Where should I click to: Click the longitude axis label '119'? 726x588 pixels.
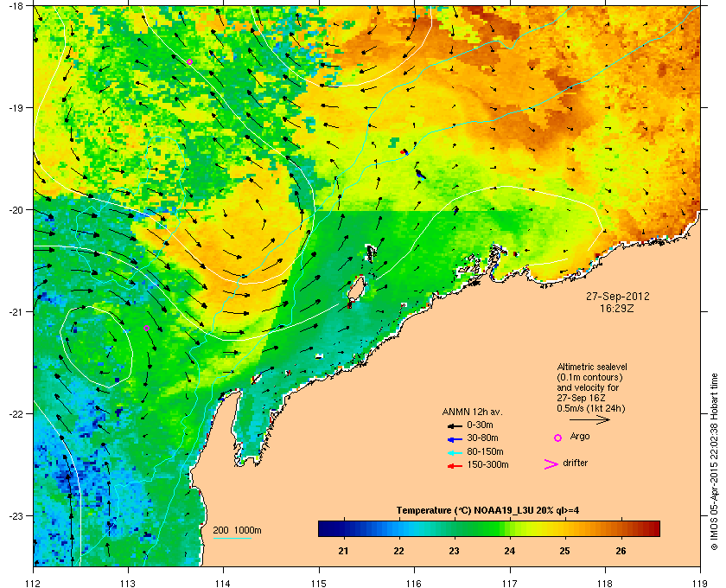[x=701, y=583]
